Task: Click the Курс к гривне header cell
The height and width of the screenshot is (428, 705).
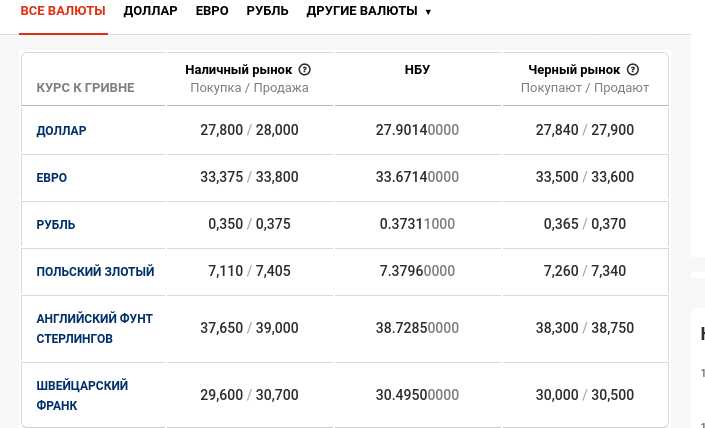Action: 85,88
